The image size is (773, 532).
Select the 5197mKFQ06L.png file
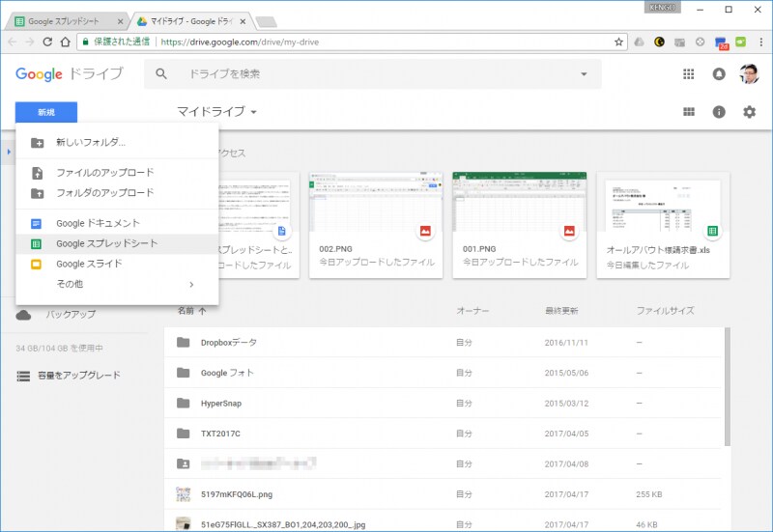coord(443,494)
